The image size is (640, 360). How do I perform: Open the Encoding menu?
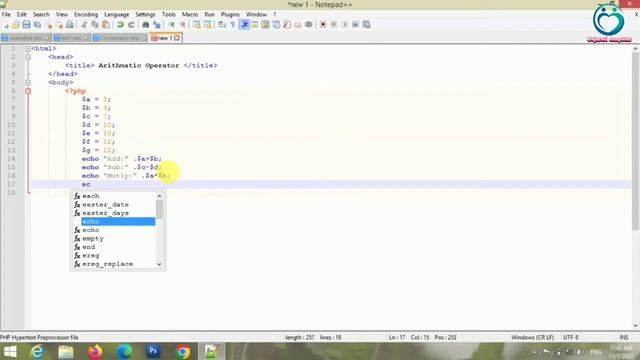(86, 14)
